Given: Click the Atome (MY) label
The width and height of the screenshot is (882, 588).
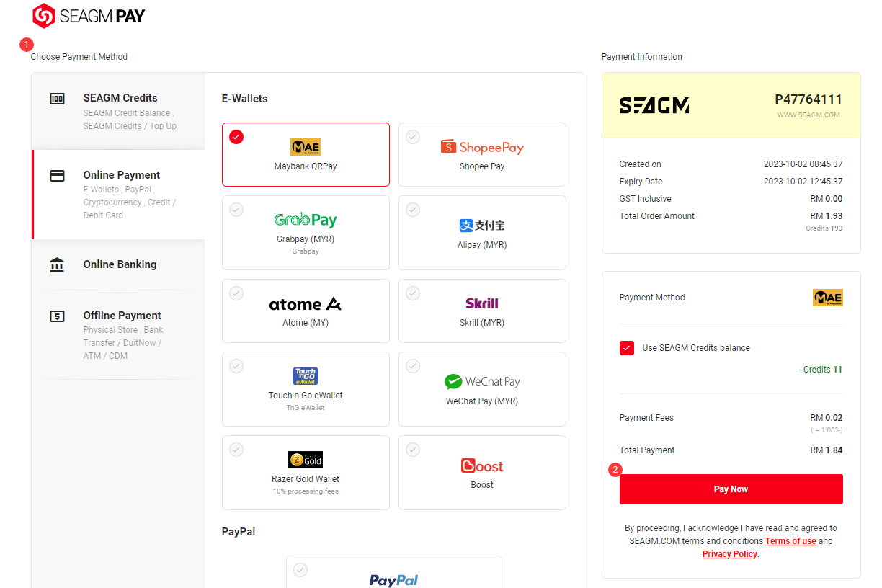Looking at the screenshot, I should coord(306,323).
